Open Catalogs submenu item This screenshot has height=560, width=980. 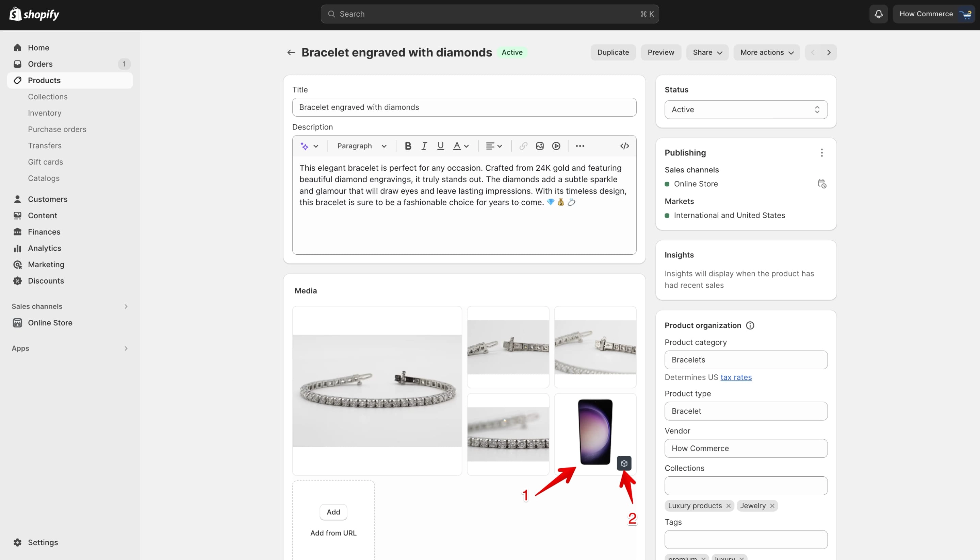pyautogui.click(x=44, y=179)
